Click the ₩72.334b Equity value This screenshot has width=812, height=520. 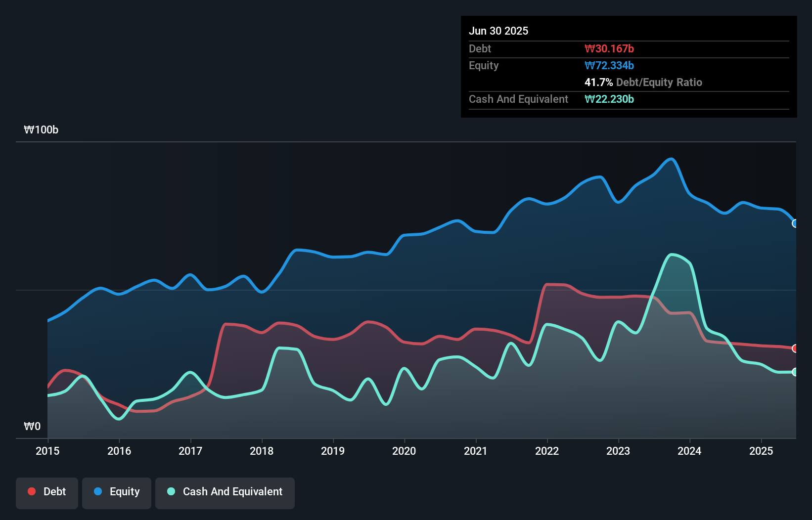coord(609,65)
